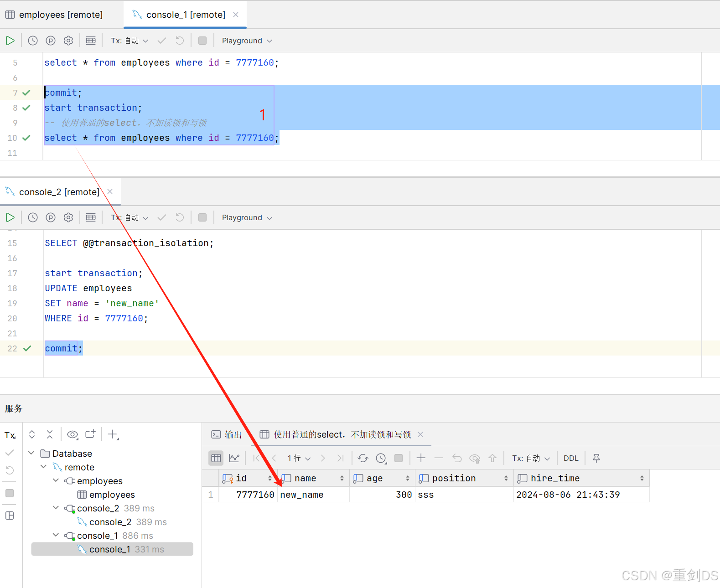Close the 使用普通的select result tab
The width and height of the screenshot is (720, 588).
(x=420, y=434)
